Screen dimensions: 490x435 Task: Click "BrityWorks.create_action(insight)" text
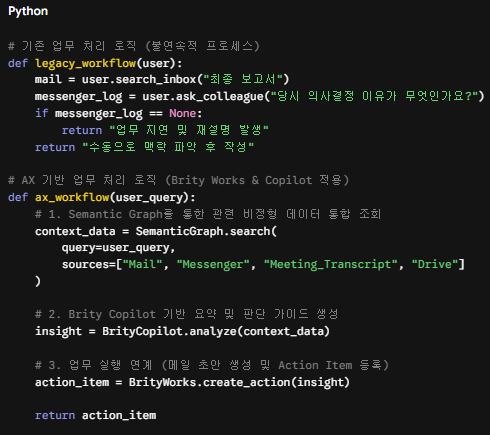point(239,382)
